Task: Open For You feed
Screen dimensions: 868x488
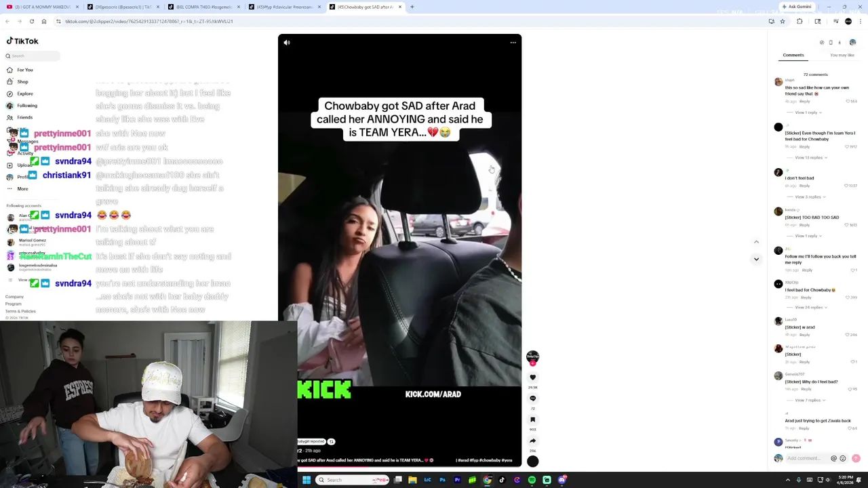Action: pos(20,70)
